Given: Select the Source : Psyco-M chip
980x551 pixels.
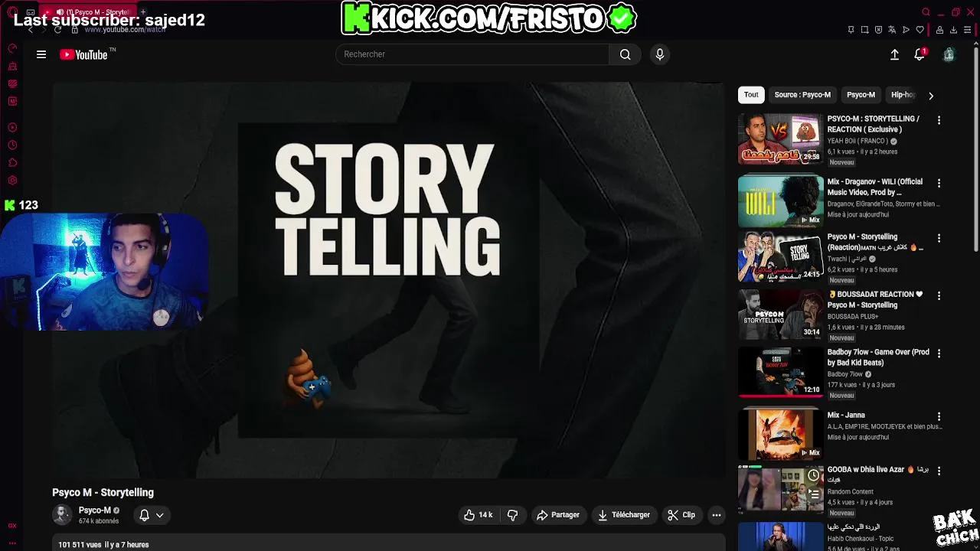Looking at the screenshot, I should pyautogui.click(x=802, y=95).
